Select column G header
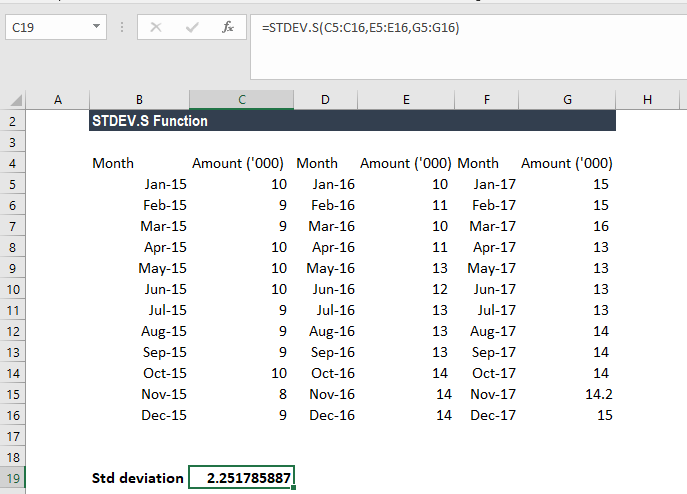 click(x=567, y=100)
